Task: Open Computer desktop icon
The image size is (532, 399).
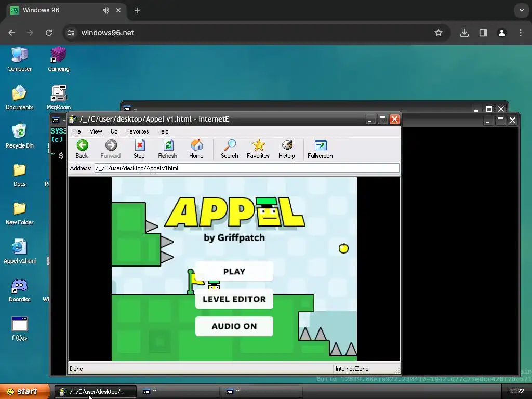Action: point(19,59)
